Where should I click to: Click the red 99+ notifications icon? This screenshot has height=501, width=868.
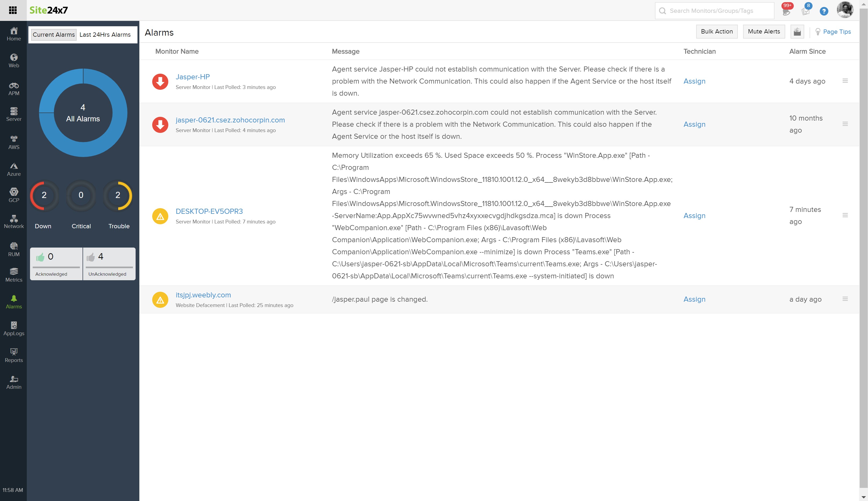point(786,11)
